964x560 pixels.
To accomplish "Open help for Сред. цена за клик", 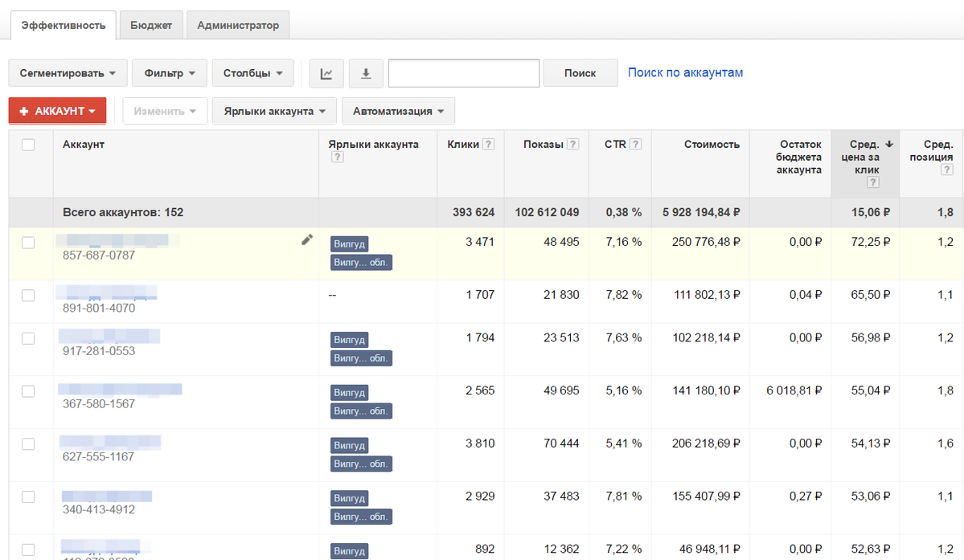I will (872, 182).
